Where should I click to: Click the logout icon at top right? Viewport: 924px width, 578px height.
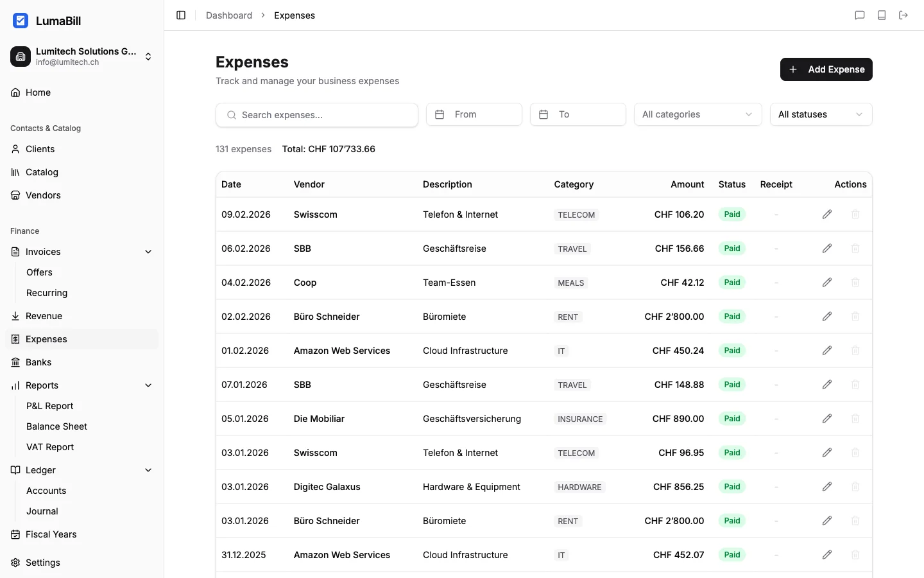[x=903, y=15]
